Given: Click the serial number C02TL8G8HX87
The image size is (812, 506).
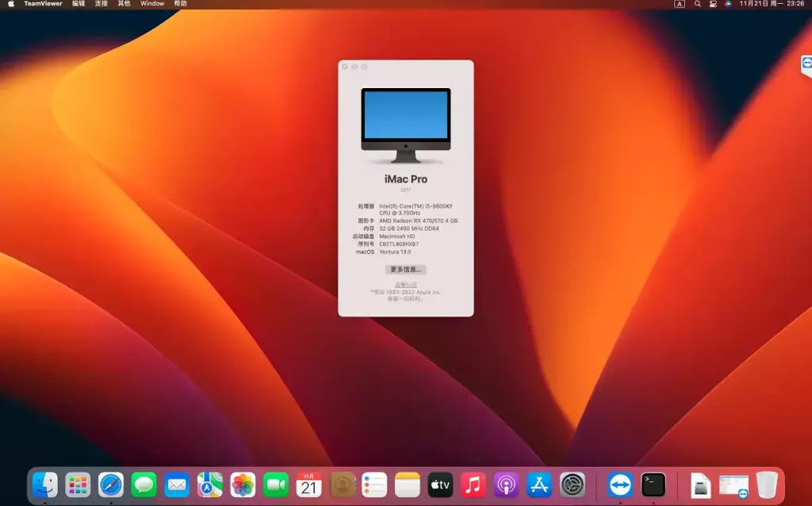Looking at the screenshot, I should 399,244.
